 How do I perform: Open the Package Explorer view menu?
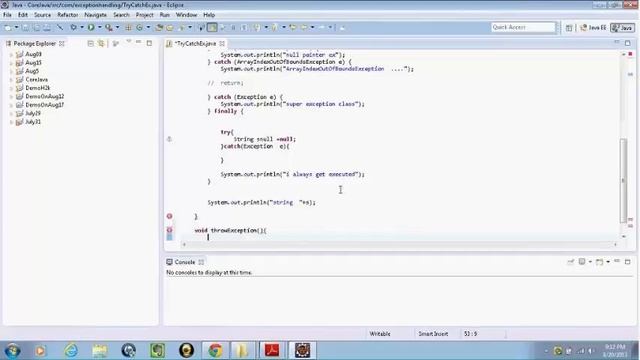click(128, 42)
